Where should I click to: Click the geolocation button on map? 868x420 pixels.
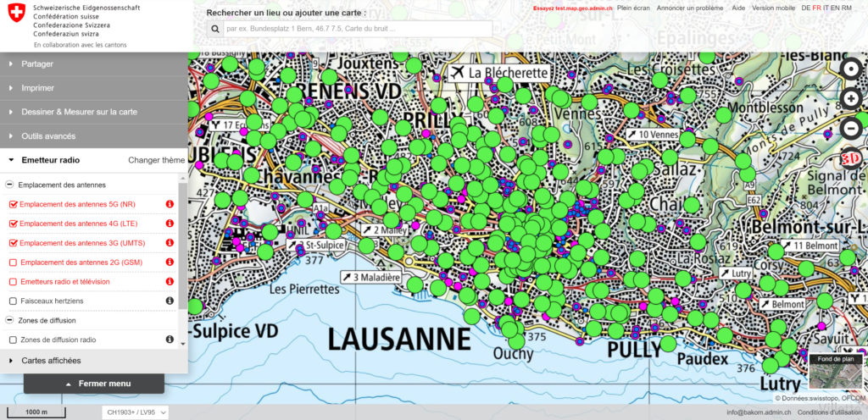(850, 69)
